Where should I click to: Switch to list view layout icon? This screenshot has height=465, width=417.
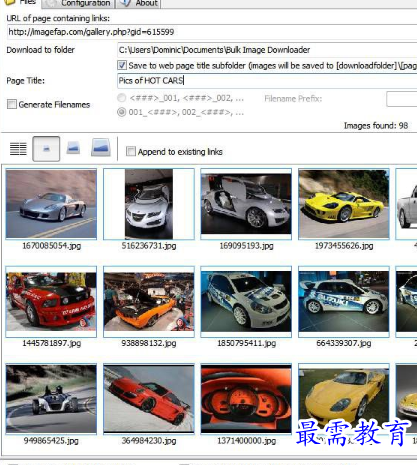[x=18, y=149]
